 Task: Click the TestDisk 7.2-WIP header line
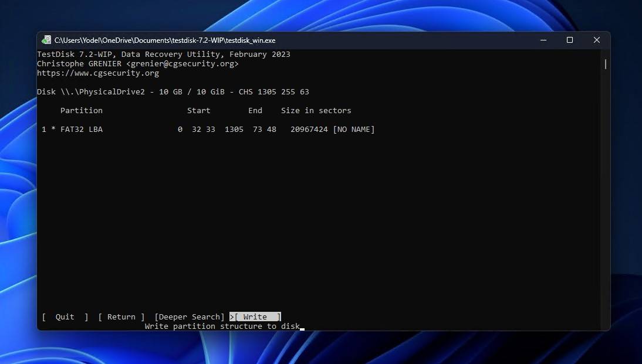(x=163, y=55)
